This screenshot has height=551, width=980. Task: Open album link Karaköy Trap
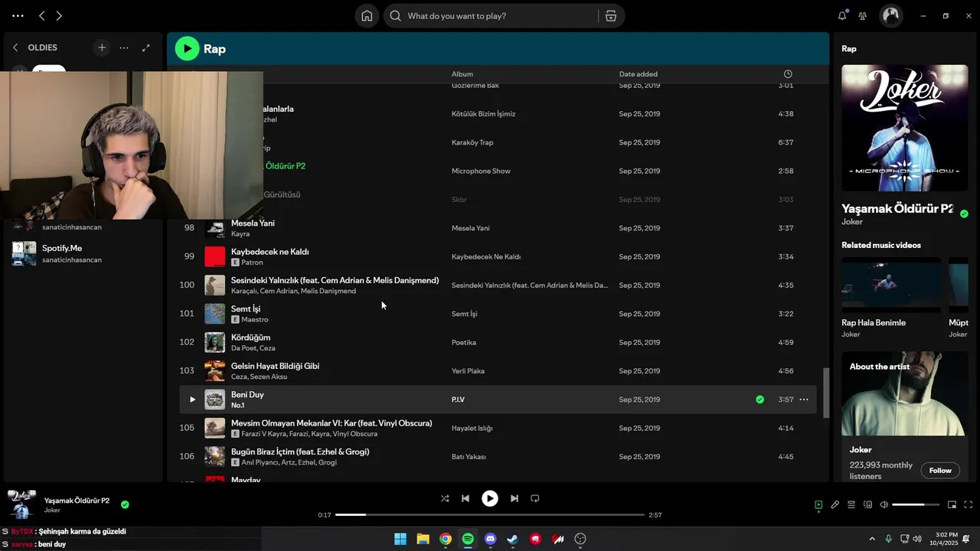[x=472, y=142]
